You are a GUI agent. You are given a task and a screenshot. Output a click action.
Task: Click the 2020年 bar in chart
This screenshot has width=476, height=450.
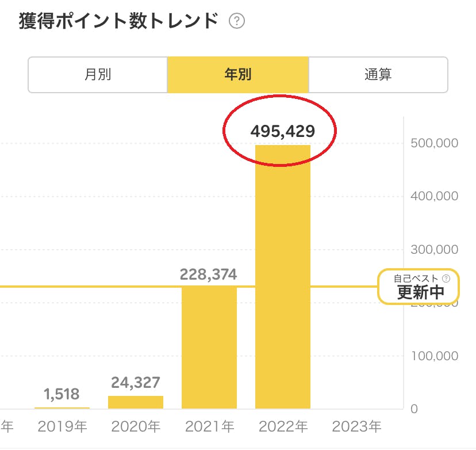(x=136, y=402)
